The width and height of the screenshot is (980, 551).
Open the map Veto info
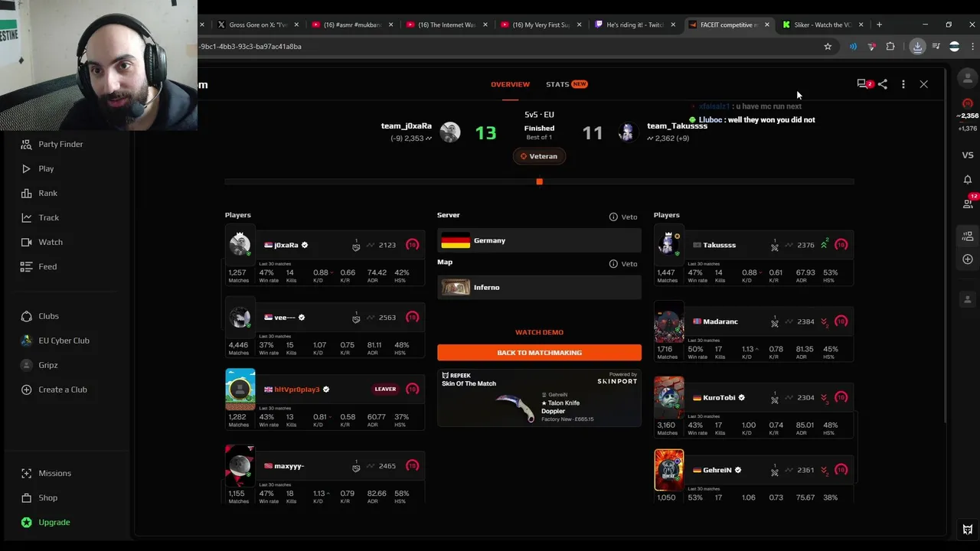(x=623, y=263)
